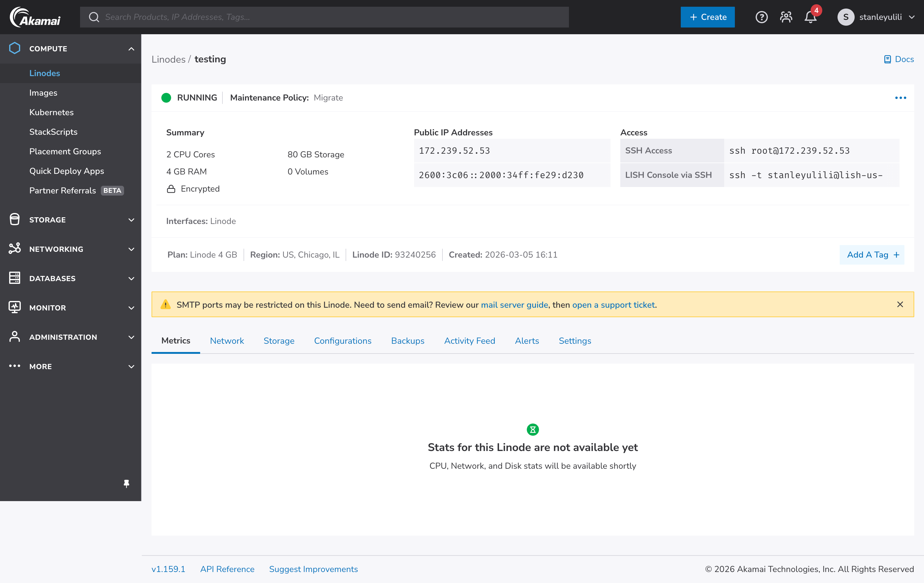Open the Linode actions ellipsis menu
The height and width of the screenshot is (583, 924).
[900, 97]
